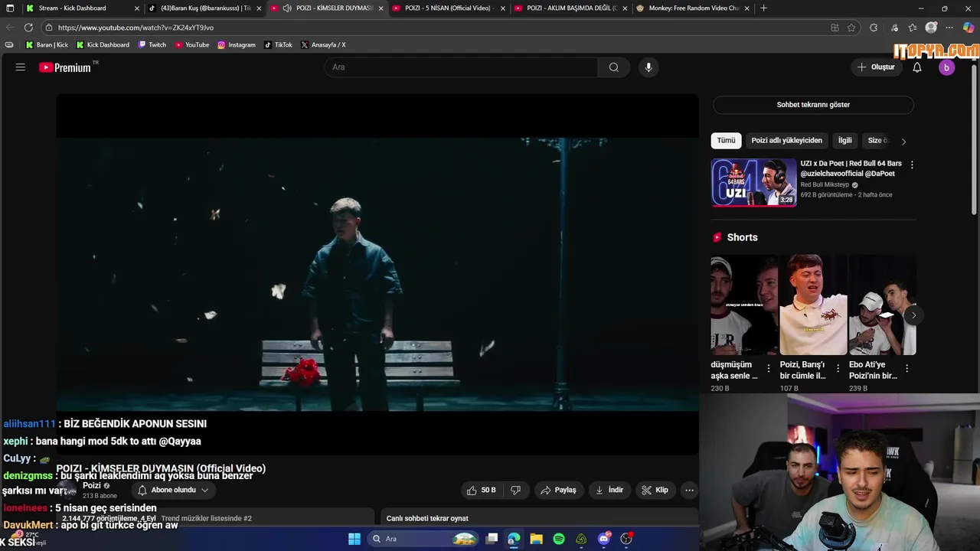Open File Explorer from taskbar

point(537,539)
